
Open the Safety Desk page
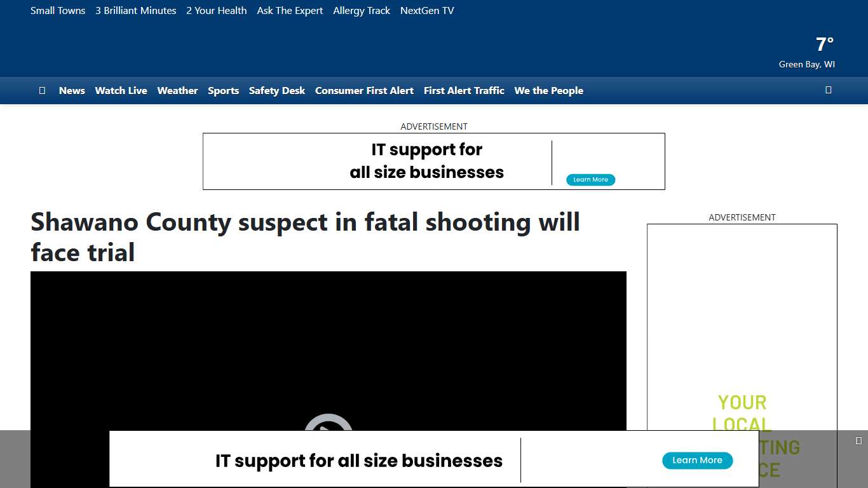(276, 91)
